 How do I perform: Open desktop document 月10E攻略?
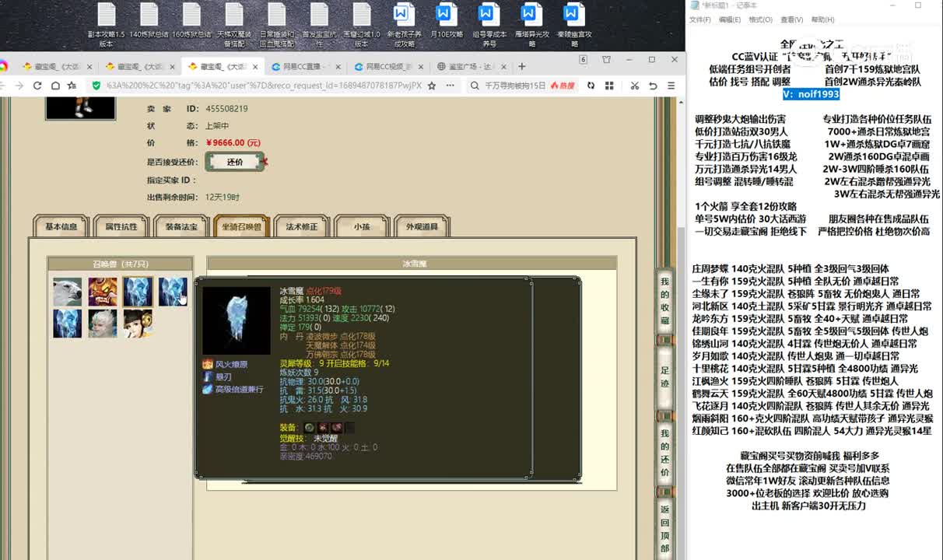point(447,21)
